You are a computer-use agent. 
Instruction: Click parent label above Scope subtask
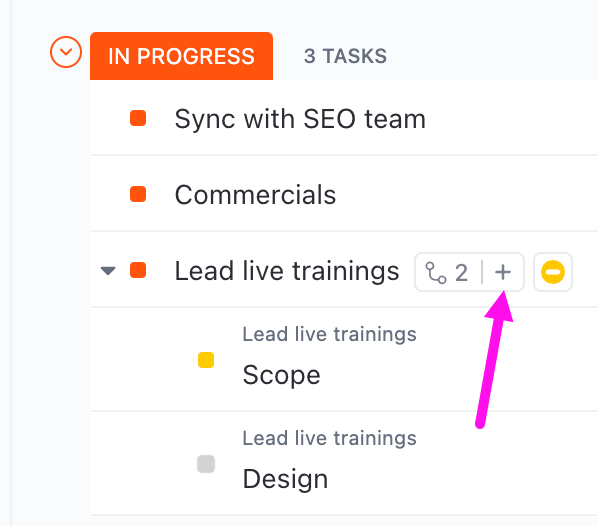point(330,334)
